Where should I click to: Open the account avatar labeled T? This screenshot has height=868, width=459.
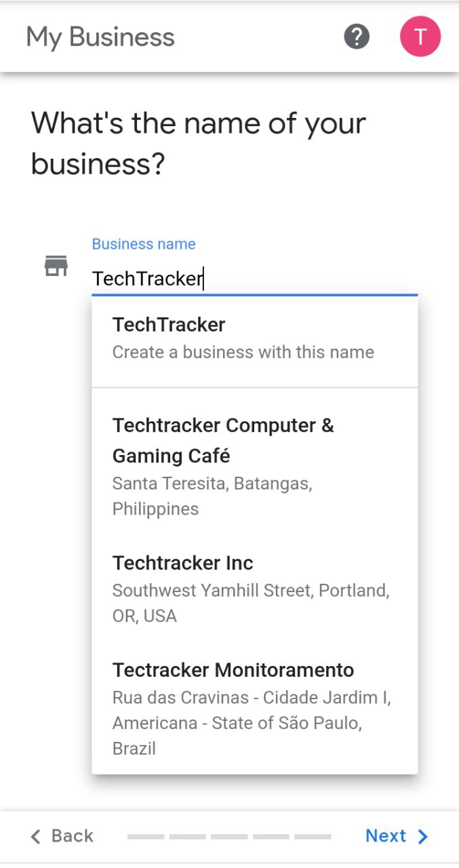point(420,37)
